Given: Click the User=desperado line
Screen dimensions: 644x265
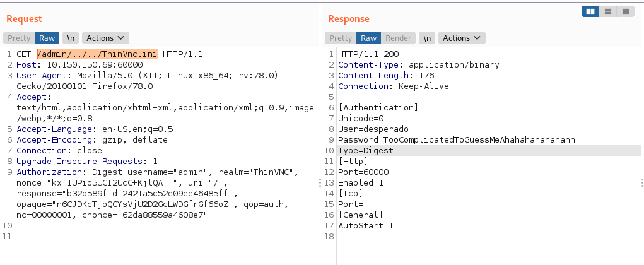Looking at the screenshot, I should click(373, 129).
